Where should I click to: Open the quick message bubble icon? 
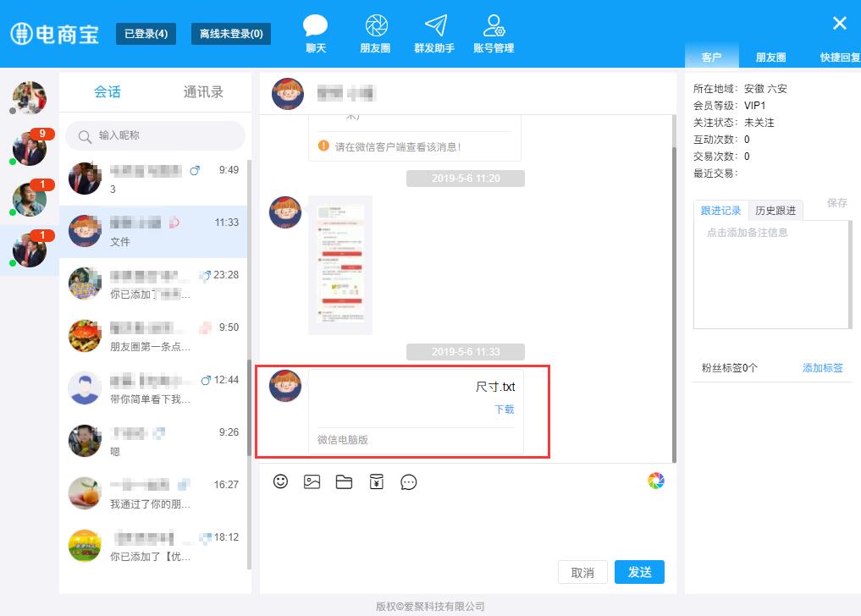click(409, 481)
